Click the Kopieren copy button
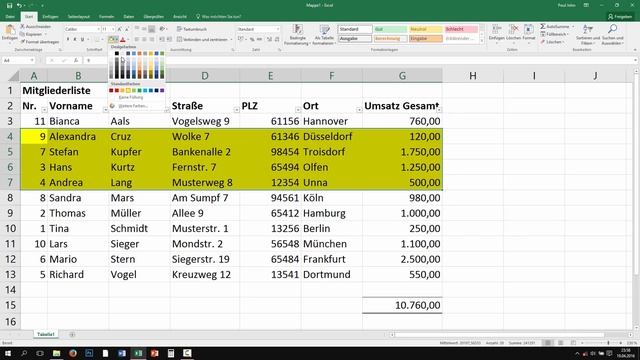Screen dimensions: 640x360 (x=33, y=34)
